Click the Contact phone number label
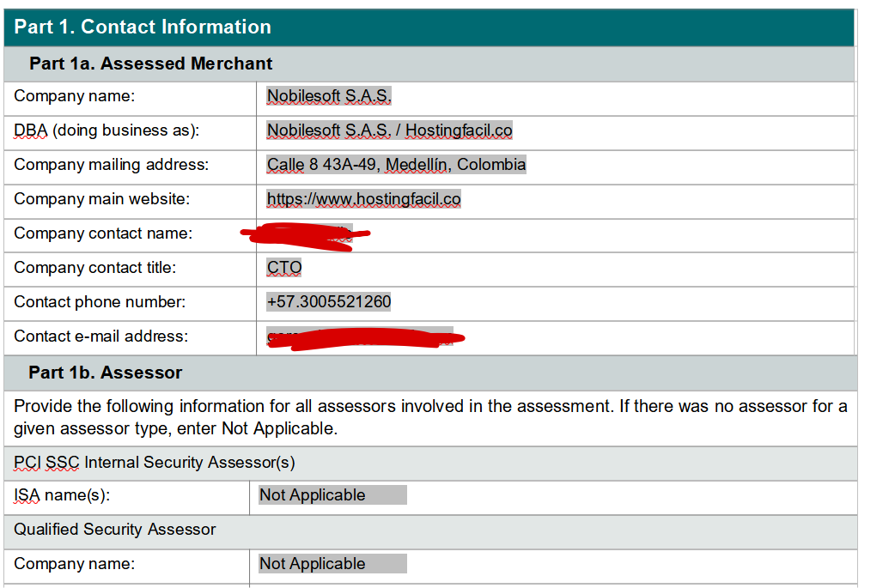This screenshot has height=588, width=895. coord(100,302)
